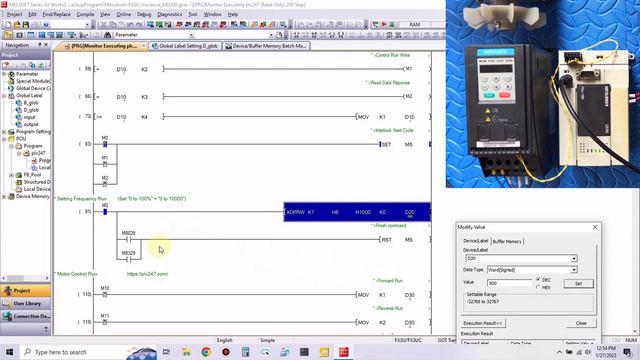
Task: Open the Action Center notifications icon
Action: [x=627, y=352]
